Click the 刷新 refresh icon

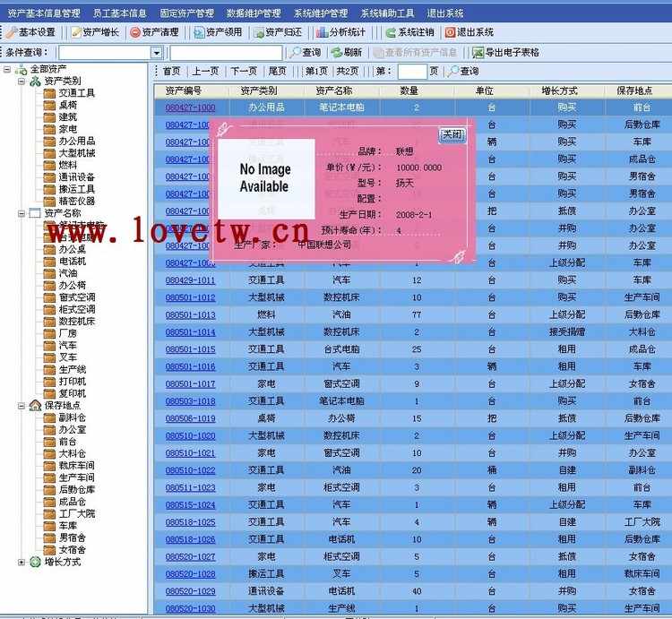(336, 52)
